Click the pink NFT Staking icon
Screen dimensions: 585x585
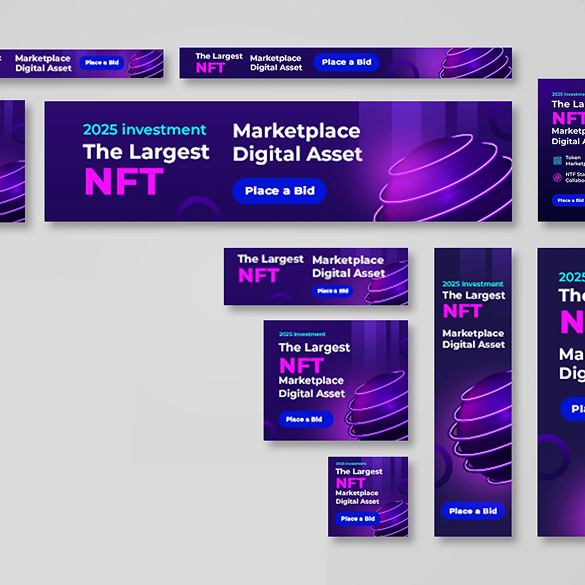point(557,177)
